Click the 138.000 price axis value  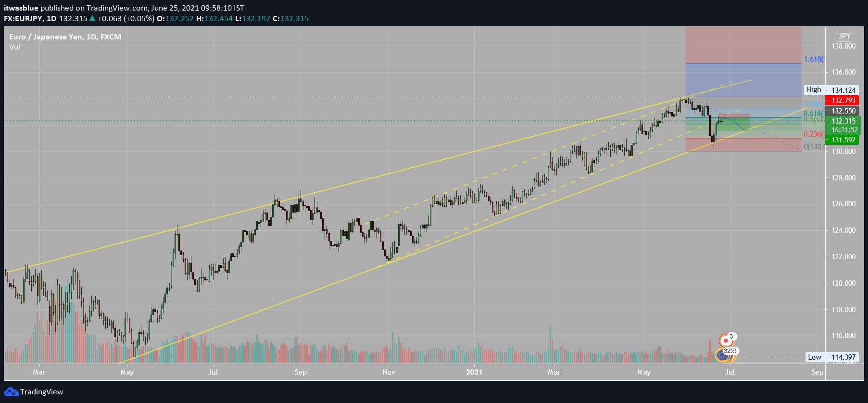pos(843,46)
